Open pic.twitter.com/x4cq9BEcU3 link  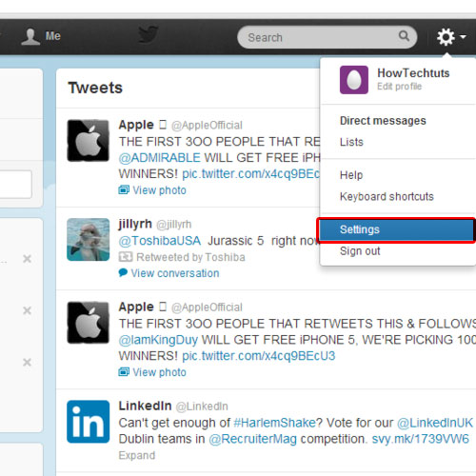(x=259, y=356)
